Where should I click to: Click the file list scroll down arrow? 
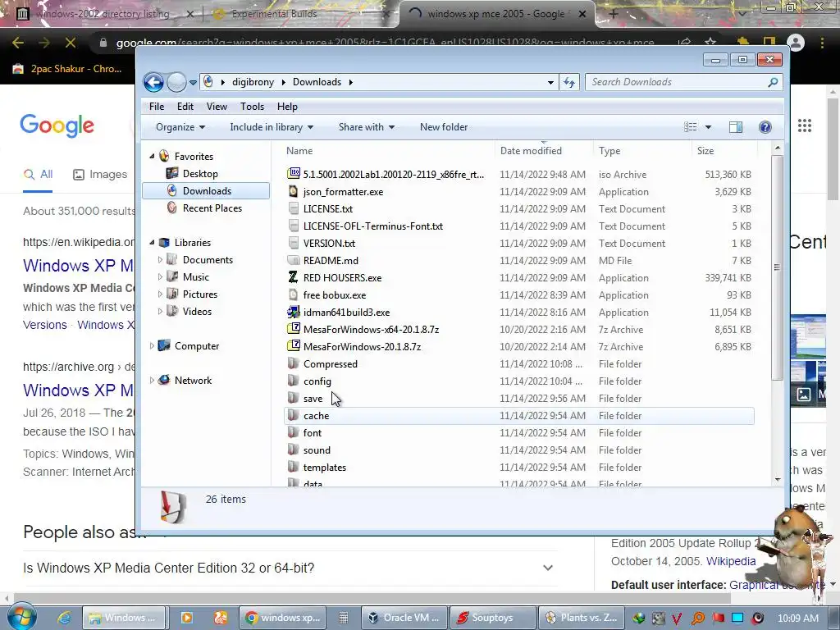[x=778, y=479]
